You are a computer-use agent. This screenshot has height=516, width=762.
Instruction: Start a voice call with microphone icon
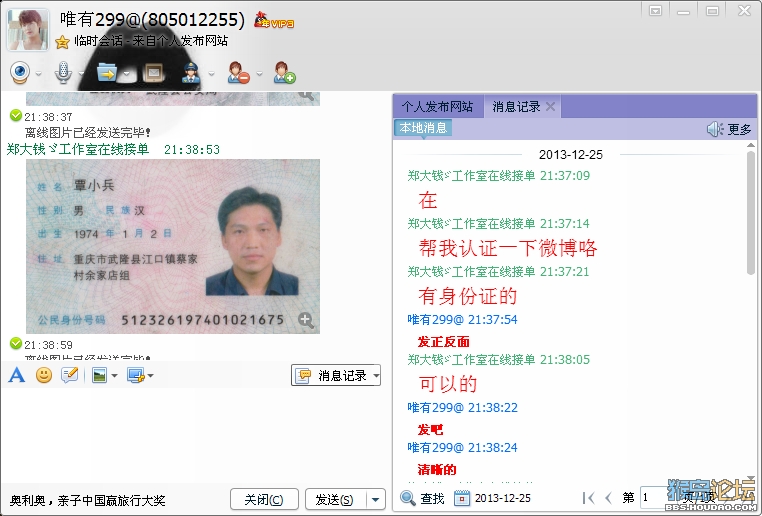coord(63,73)
